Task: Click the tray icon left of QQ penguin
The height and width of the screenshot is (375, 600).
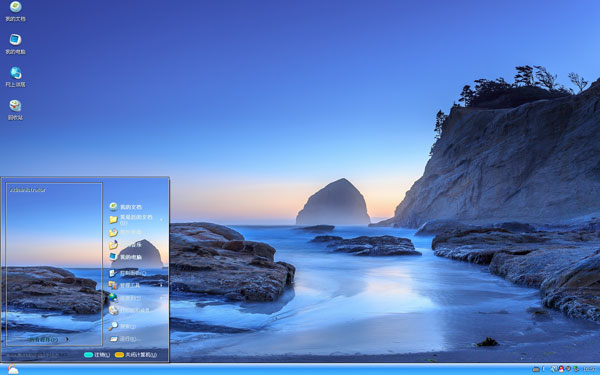Action: [x=554, y=369]
